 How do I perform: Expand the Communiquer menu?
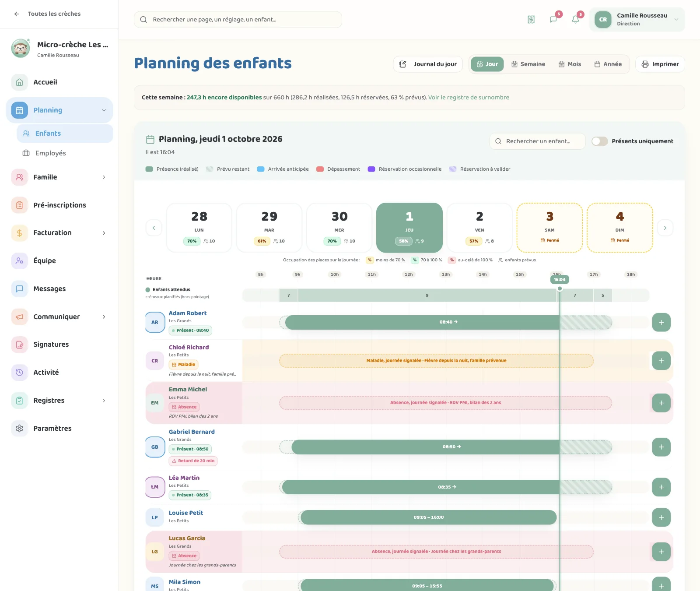click(x=104, y=317)
